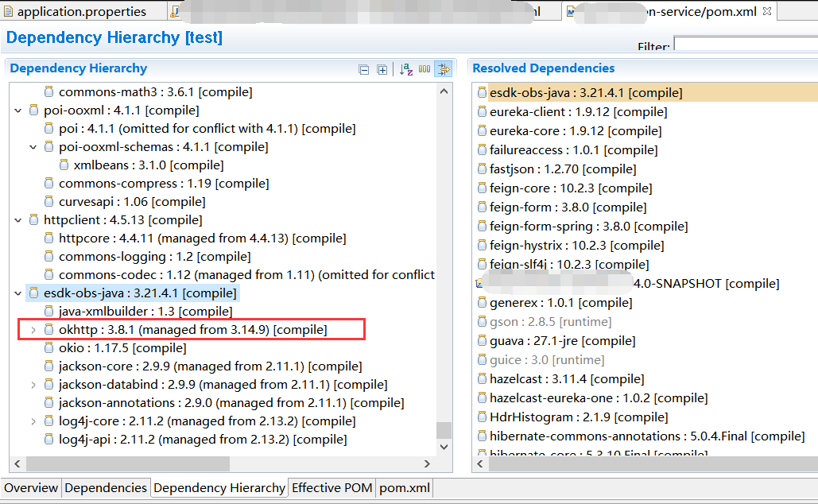The image size is (818, 504).
Task: Open the pom.xml tab at the bottom
Action: click(404, 488)
